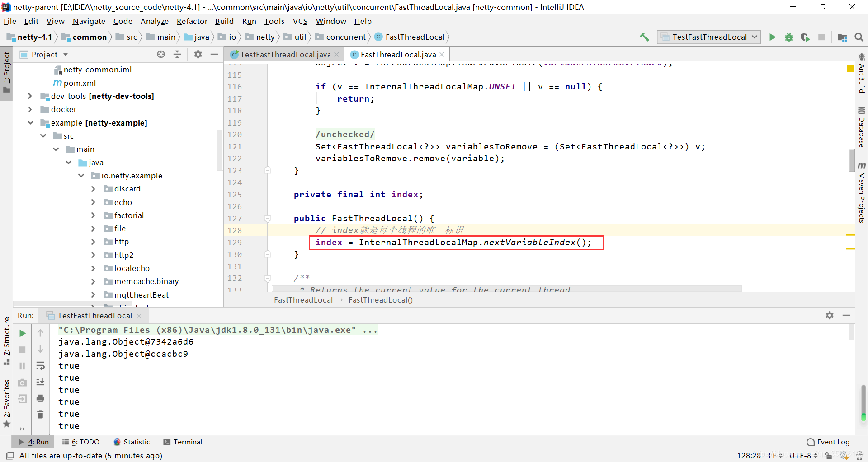
Task: Click yellow inspection indicator atop editor
Action: pyautogui.click(x=850, y=69)
